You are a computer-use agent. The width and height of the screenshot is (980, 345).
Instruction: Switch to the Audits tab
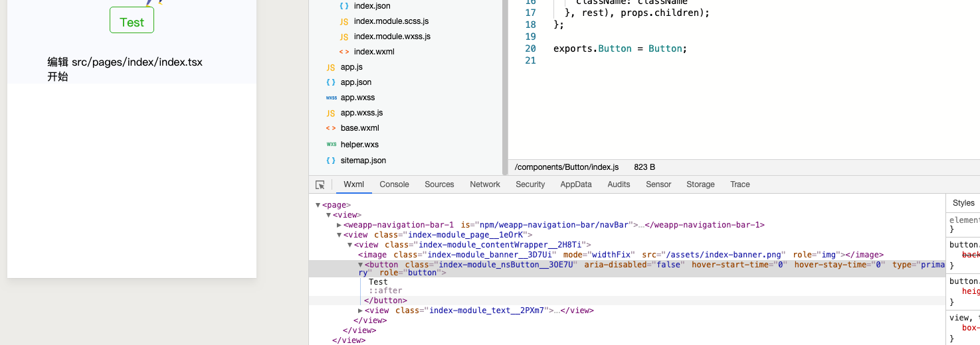pos(619,184)
